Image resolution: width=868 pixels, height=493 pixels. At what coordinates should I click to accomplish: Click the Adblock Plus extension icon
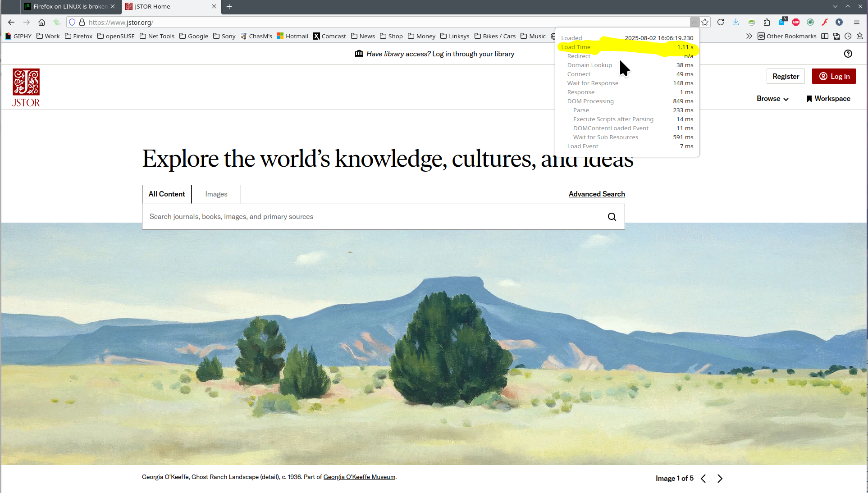(796, 22)
